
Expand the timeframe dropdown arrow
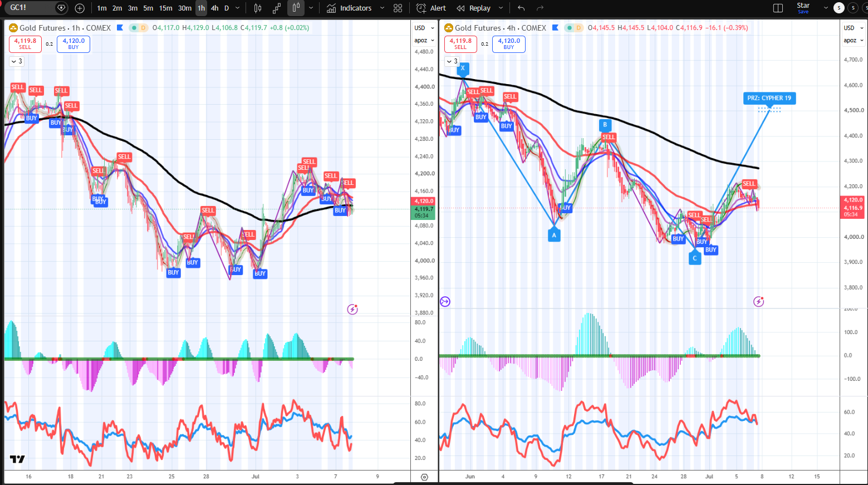(238, 8)
